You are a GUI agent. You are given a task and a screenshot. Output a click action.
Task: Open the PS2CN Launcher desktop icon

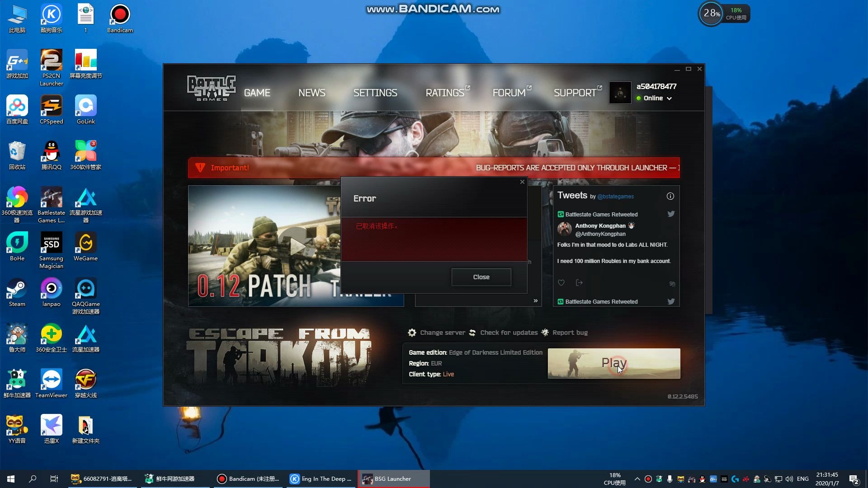[51, 68]
